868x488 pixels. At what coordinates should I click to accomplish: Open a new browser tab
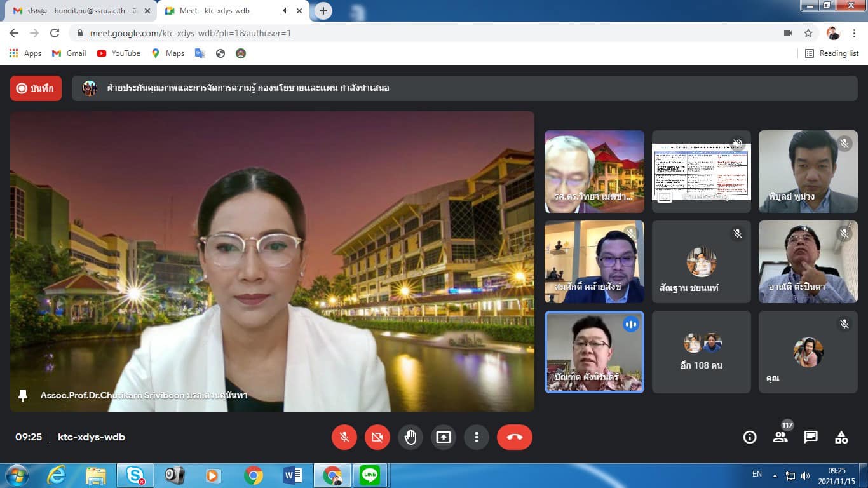pos(323,11)
